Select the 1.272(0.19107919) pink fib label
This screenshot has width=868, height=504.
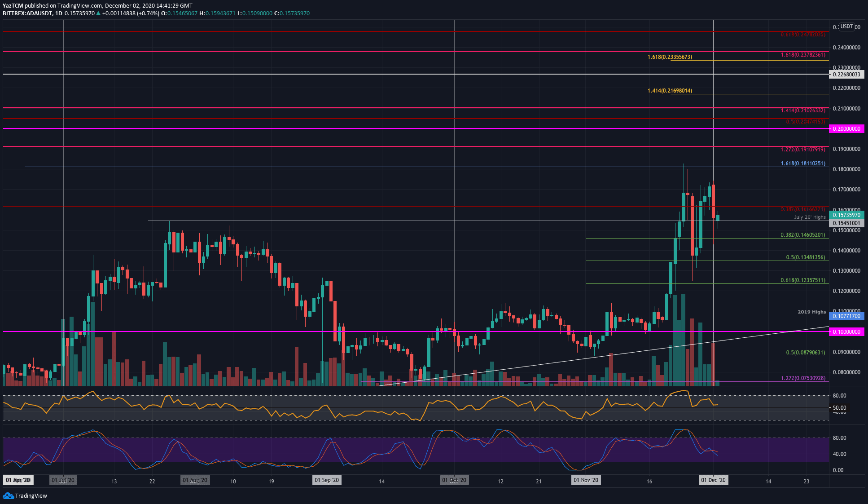pyautogui.click(x=803, y=150)
